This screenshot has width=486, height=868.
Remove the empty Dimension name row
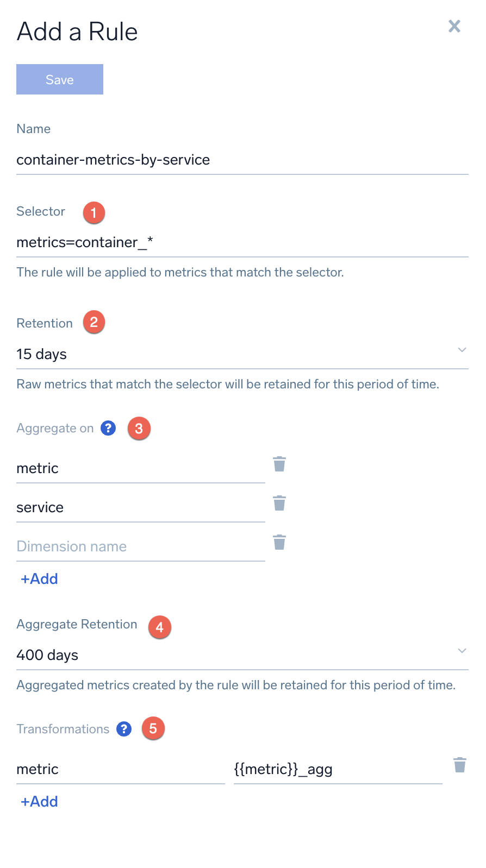coord(279,543)
